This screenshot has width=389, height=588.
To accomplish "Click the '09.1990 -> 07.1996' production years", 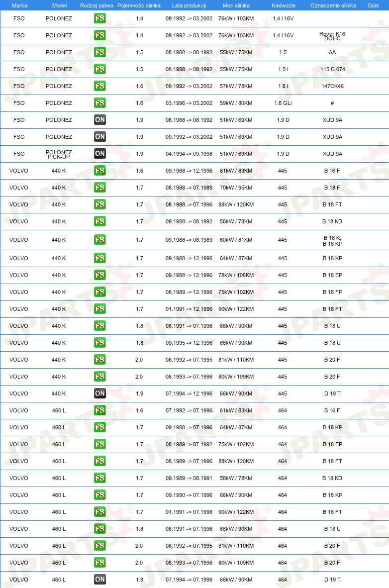I will coord(189,495).
